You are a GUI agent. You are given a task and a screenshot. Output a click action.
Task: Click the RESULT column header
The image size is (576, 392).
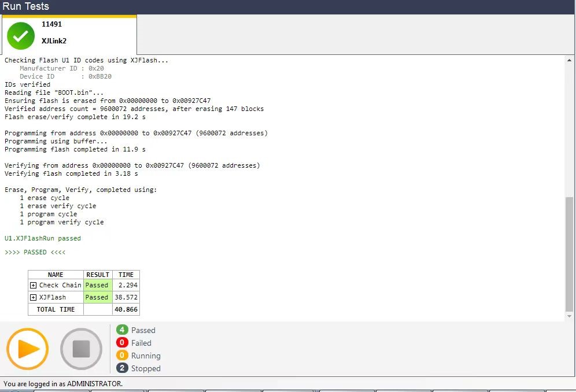(98, 275)
